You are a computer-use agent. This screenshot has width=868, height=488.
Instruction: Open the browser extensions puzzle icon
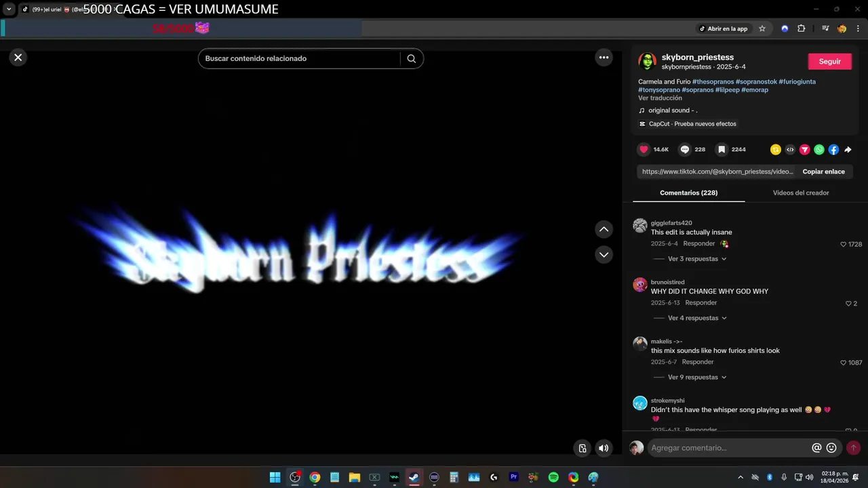(x=802, y=28)
